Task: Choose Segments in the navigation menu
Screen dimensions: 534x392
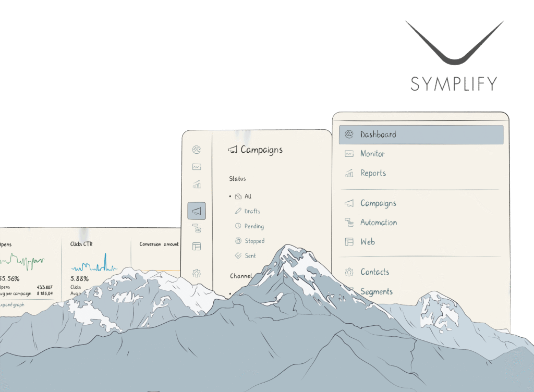Action: coord(377,291)
